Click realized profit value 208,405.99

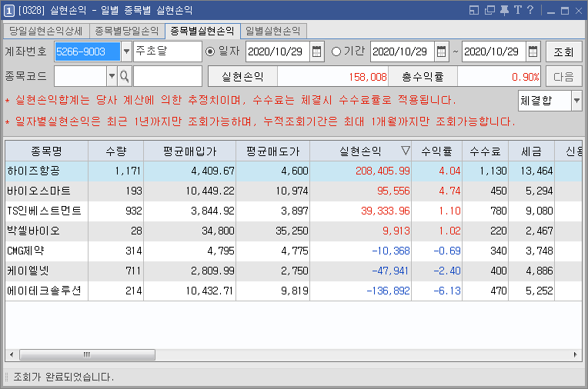(x=383, y=171)
